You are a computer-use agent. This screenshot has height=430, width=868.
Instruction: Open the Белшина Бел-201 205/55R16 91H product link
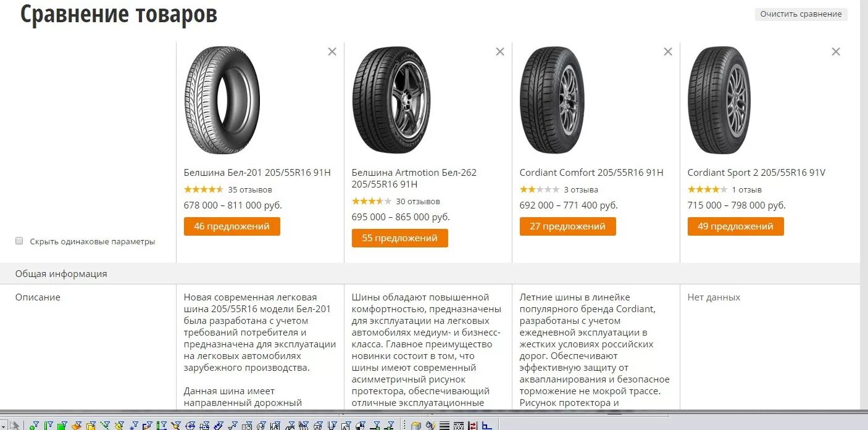click(x=257, y=173)
